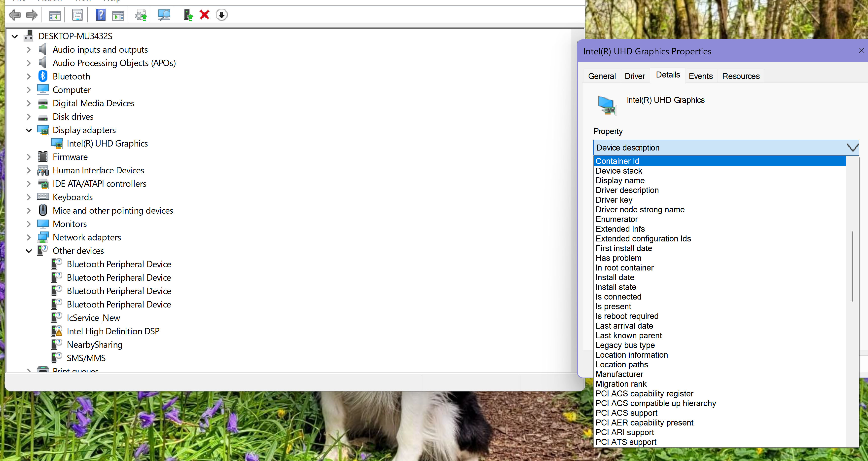
Task: Click the Keyboards category icon
Action: click(43, 197)
